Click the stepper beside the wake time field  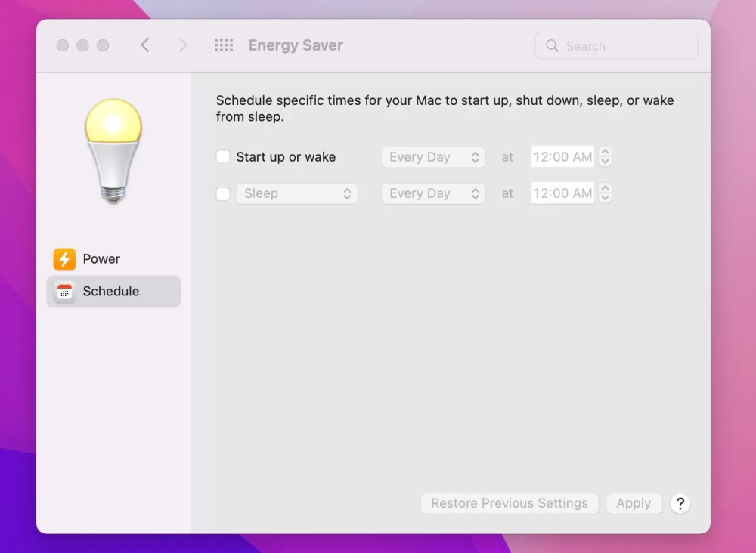[605, 157]
